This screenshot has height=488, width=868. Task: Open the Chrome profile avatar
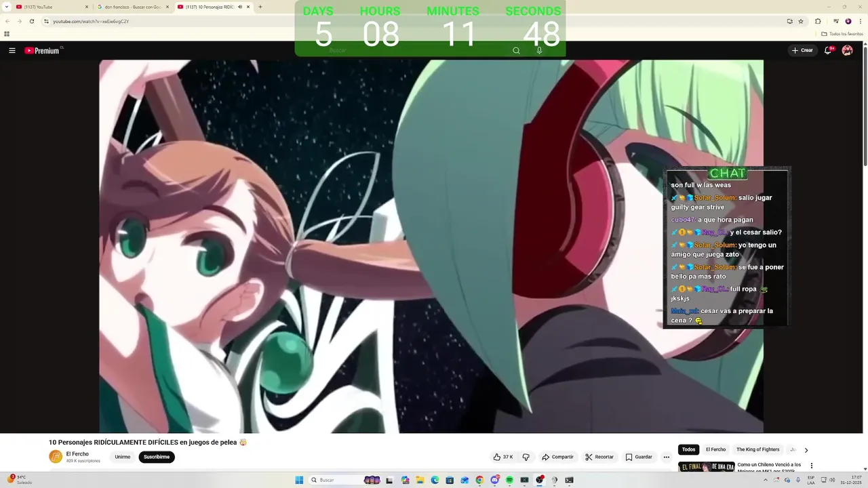848,21
